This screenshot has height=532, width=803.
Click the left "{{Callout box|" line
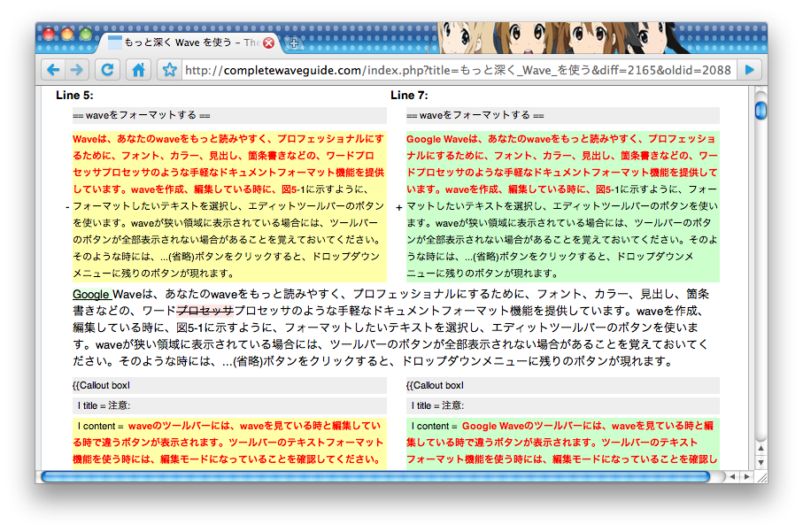229,386
